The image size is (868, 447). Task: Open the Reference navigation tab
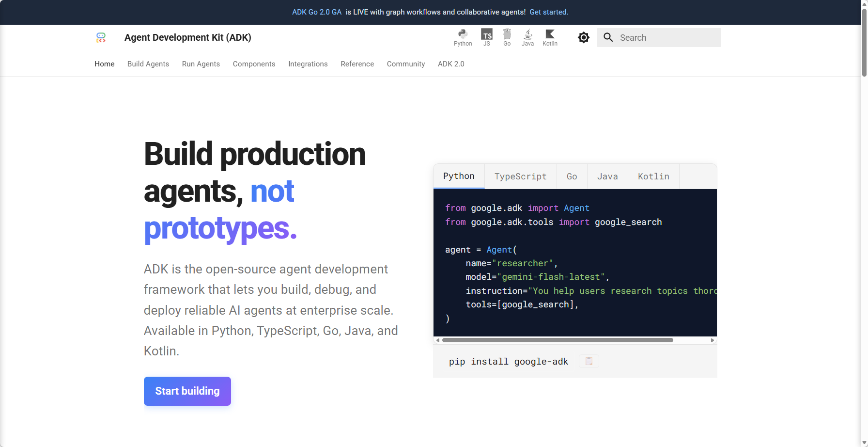point(357,64)
